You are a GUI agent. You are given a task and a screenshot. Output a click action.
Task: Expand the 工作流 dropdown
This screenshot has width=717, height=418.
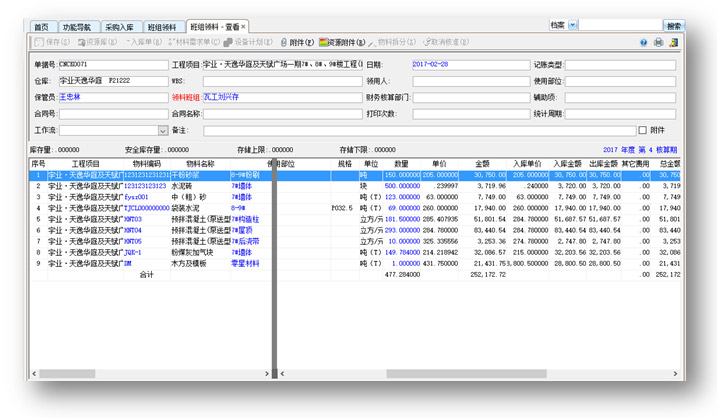(x=163, y=131)
